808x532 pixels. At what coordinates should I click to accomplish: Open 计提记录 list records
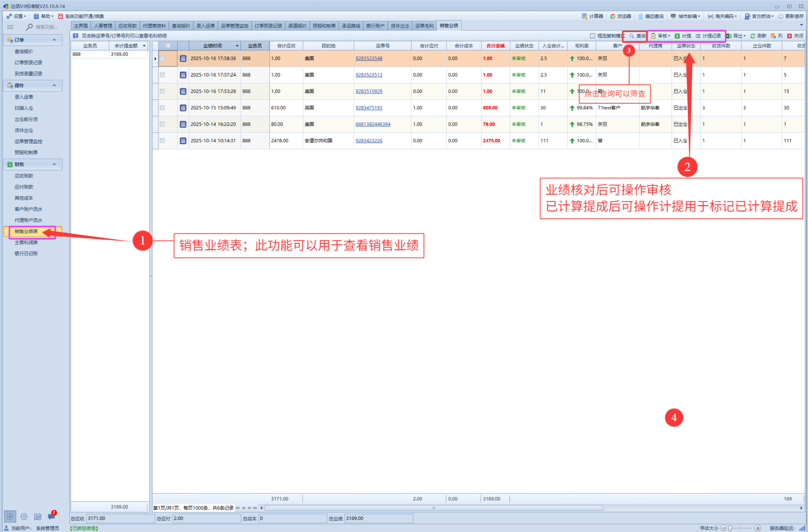pyautogui.click(x=708, y=36)
